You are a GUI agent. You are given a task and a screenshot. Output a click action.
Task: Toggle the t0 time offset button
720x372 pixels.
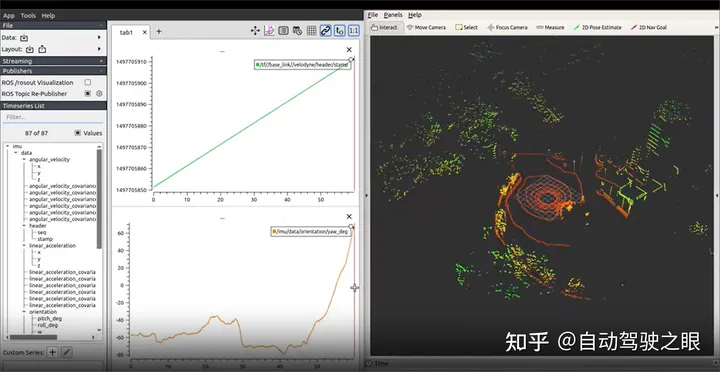click(340, 31)
